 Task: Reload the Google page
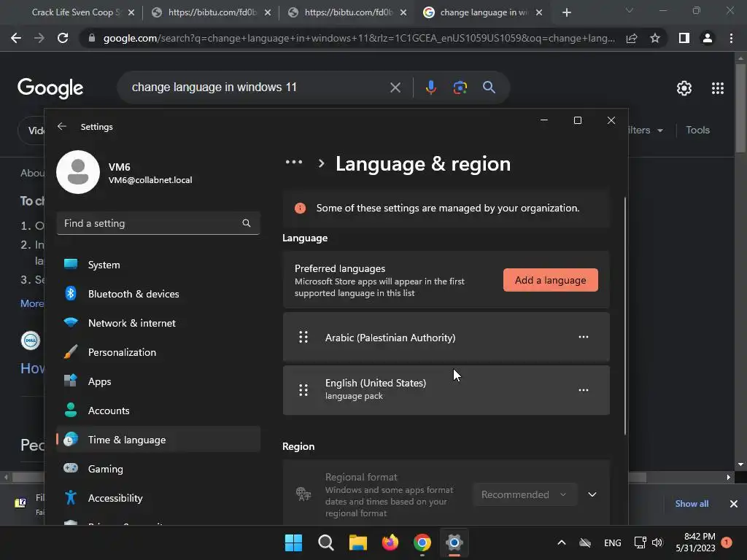point(63,38)
